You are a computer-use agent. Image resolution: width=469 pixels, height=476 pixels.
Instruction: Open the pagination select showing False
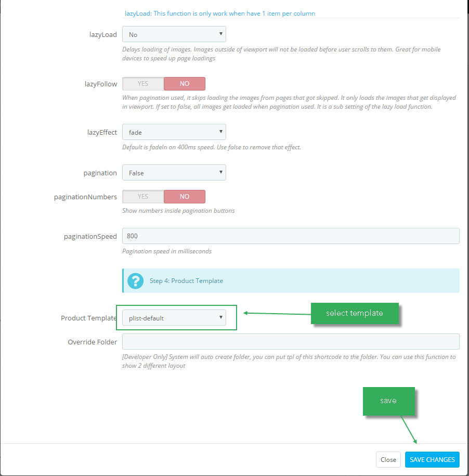[174, 172]
